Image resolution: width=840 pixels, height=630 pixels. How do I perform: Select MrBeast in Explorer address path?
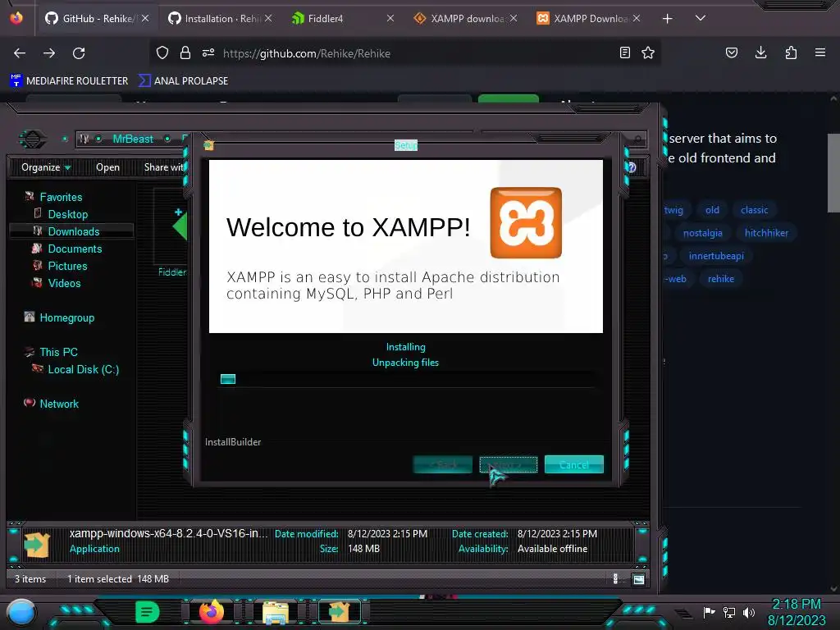click(133, 139)
